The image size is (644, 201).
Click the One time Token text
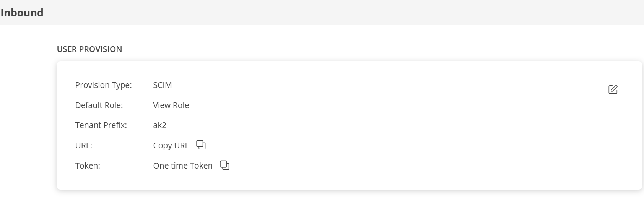[182, 166]
